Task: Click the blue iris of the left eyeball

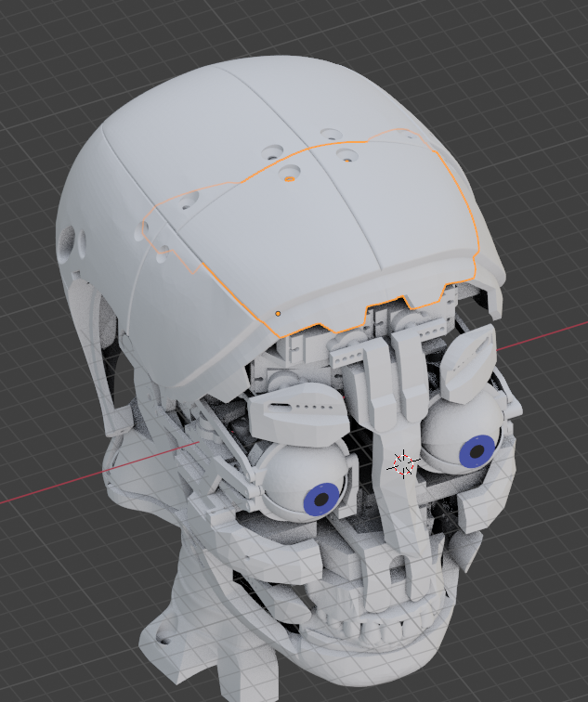Action: (322, 498)
